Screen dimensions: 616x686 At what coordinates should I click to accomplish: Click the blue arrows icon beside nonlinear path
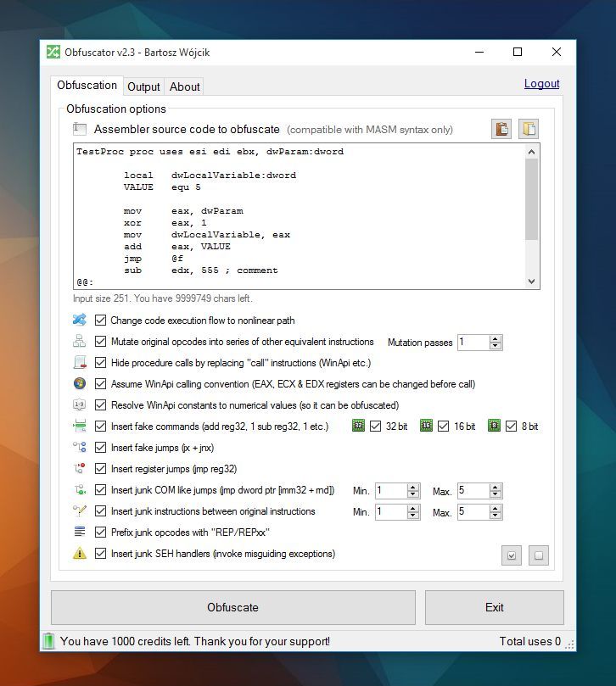point(80,321)
